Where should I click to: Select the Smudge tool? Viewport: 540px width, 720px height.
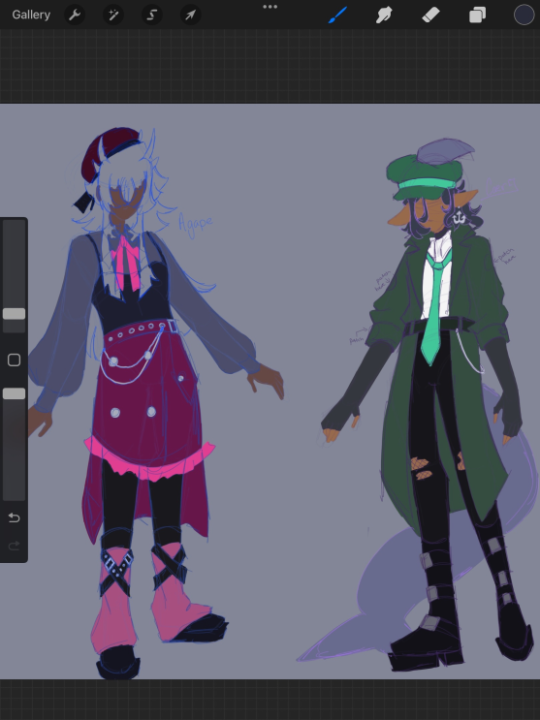click(384, 15)
